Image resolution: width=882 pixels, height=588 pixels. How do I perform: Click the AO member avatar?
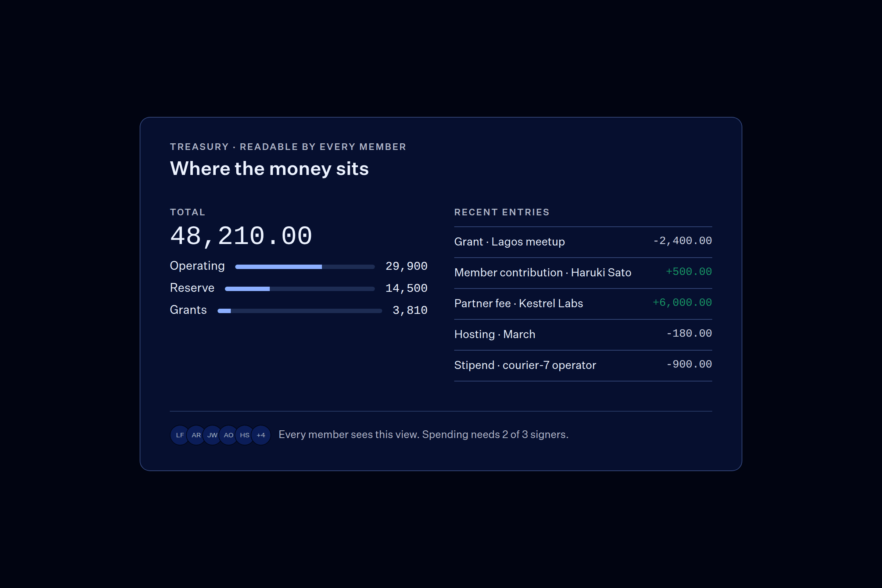point(228,435)
